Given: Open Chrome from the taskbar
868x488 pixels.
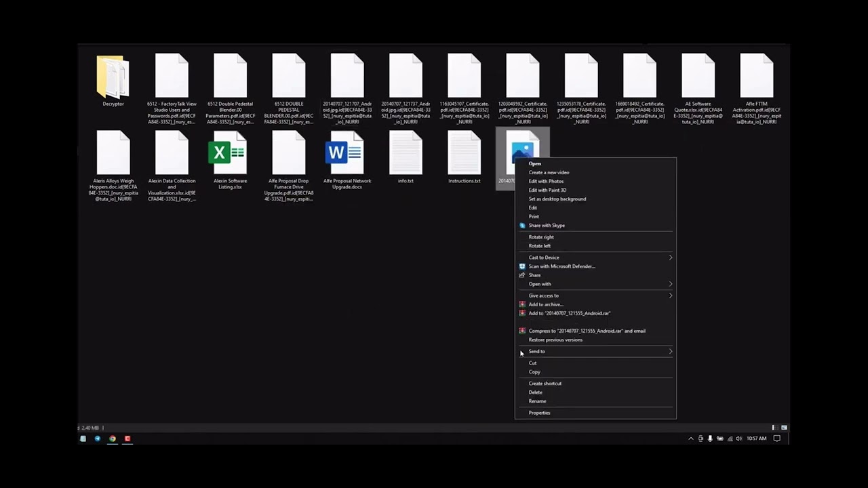Looking at the screenshot, I should pos(113,439).
